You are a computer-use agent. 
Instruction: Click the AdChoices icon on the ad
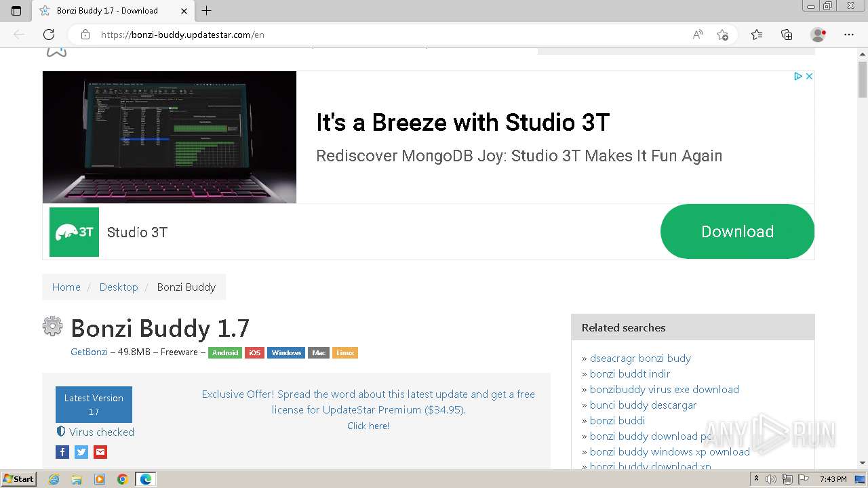[x=798, y=77]
